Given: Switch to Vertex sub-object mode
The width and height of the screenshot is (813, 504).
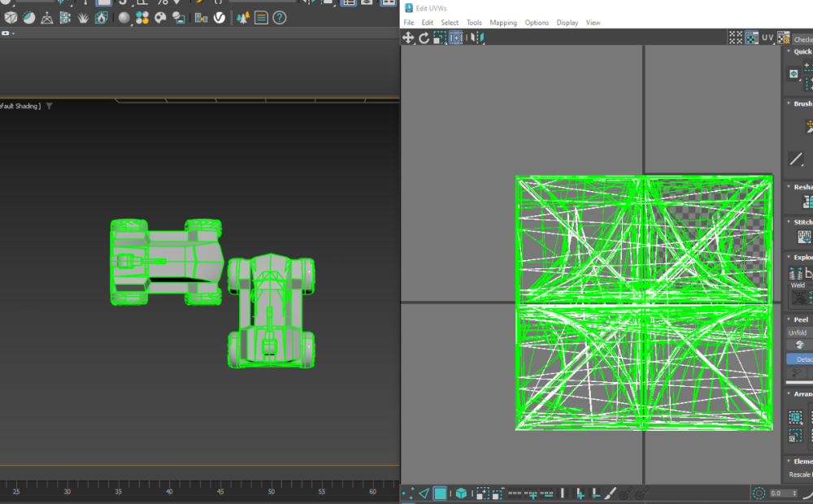Looking at the screenshot, I should [x=409, y=493].
